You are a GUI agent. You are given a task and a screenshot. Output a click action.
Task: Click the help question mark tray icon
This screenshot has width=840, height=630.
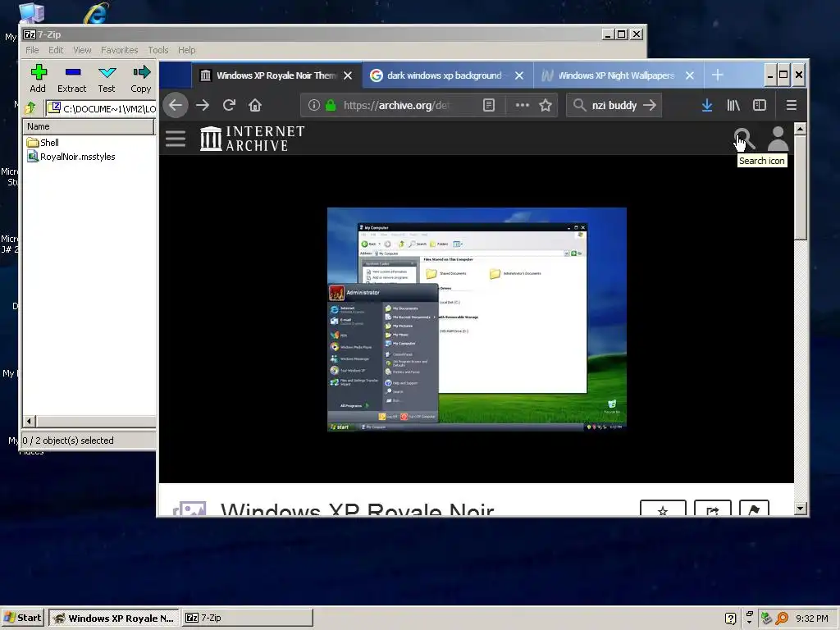point(730,619)
